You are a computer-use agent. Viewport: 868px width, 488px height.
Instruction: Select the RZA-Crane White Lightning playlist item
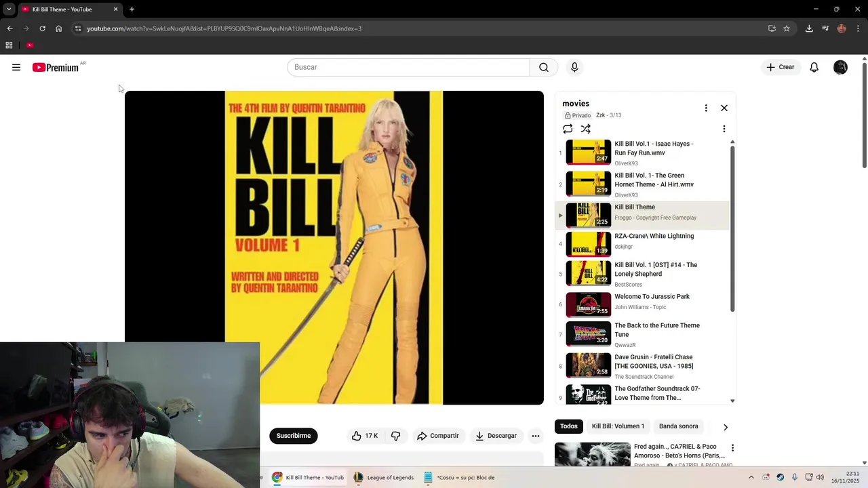642,244
